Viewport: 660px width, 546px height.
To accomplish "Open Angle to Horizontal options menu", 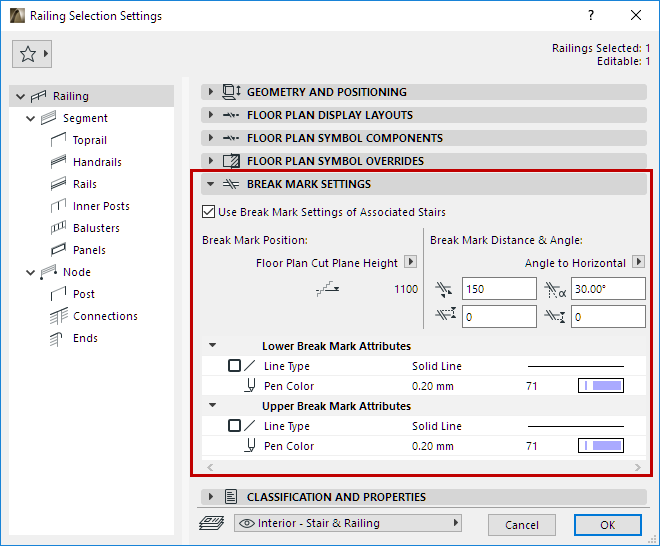I will 639,262.
